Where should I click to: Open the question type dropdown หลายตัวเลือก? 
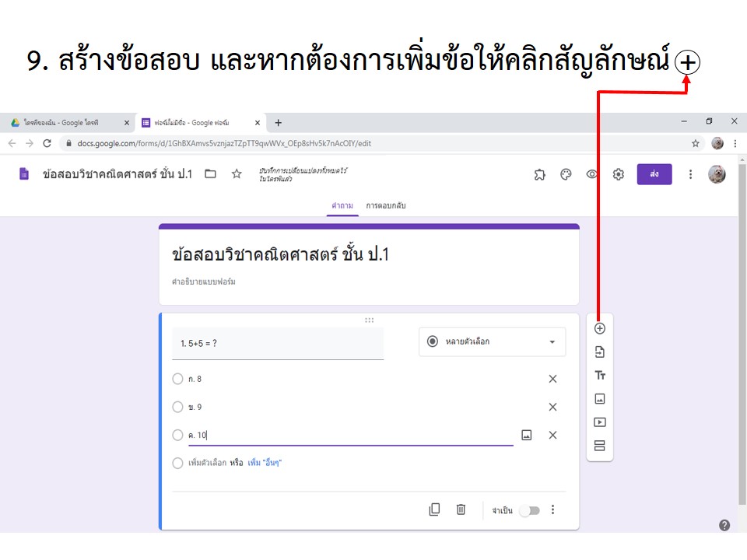(x=492, y=341)
